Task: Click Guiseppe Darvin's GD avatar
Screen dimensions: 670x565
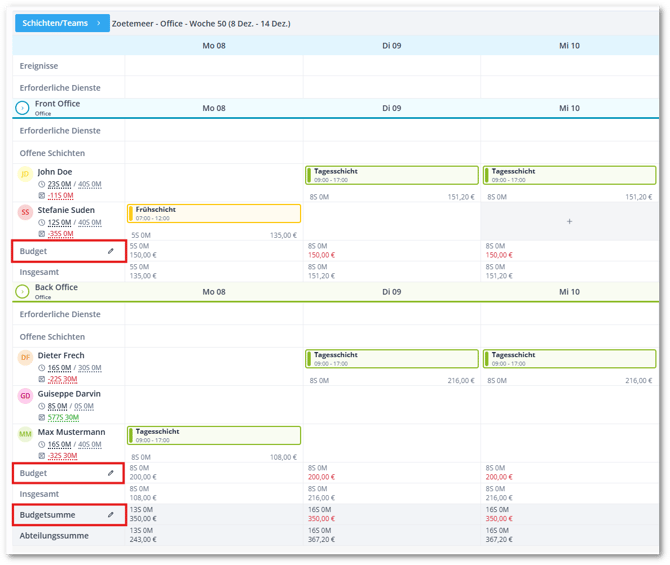Action: pyautogui.click(x=25, y=396)
